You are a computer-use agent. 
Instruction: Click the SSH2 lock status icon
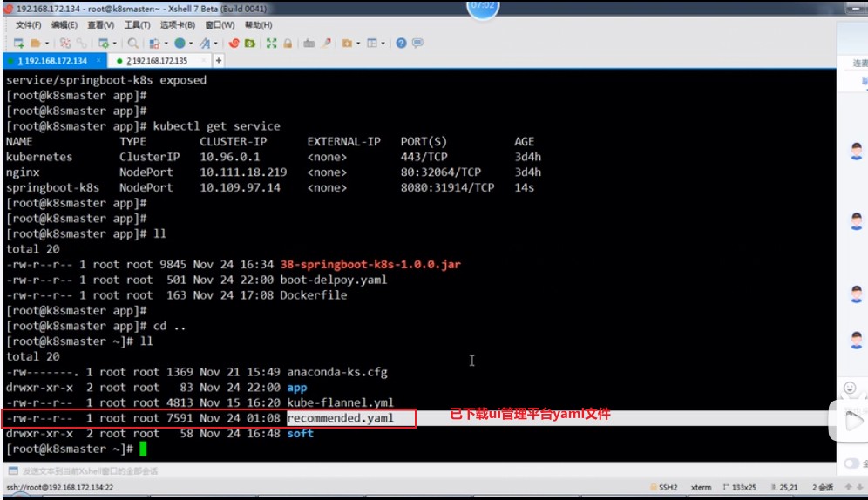[x=654, y=487]
